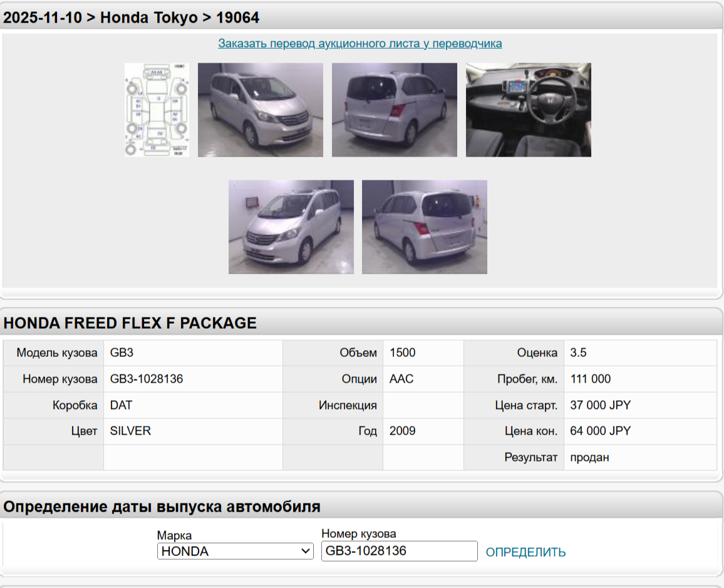View the front-right exterior photo of the Freed
724x588 pixels.
click(x=261, y=110)
